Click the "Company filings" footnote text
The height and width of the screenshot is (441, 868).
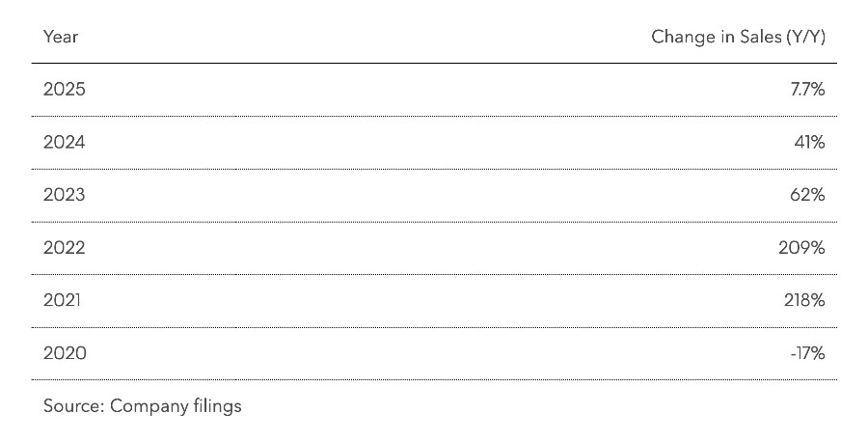click(176, 406)
